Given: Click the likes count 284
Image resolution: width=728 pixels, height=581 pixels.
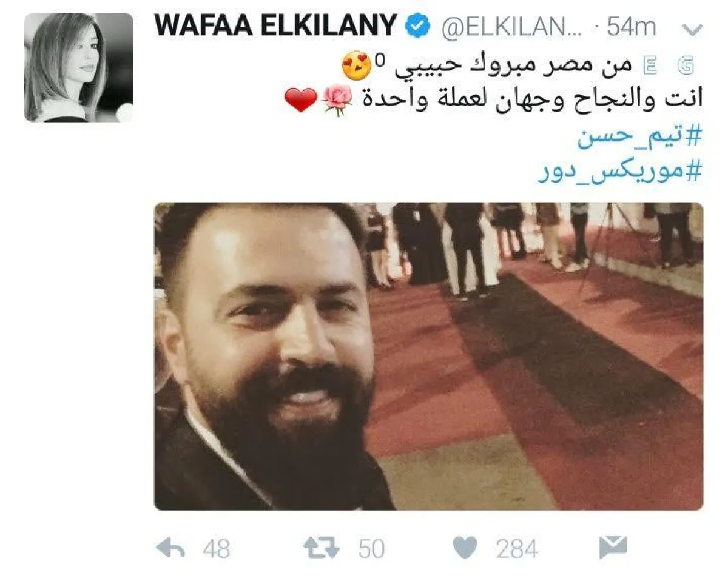Looking at the screenshot, I should (x=517, y=549).
